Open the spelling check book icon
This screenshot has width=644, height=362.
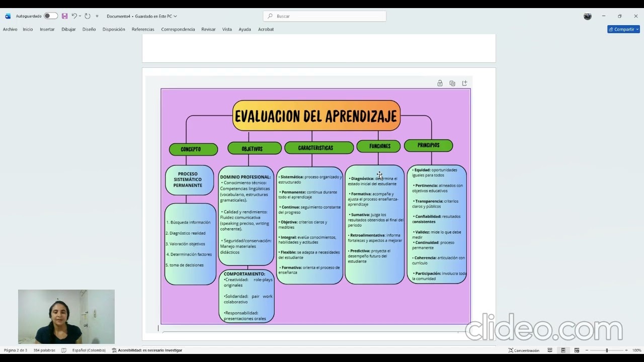tap(64, 350)
